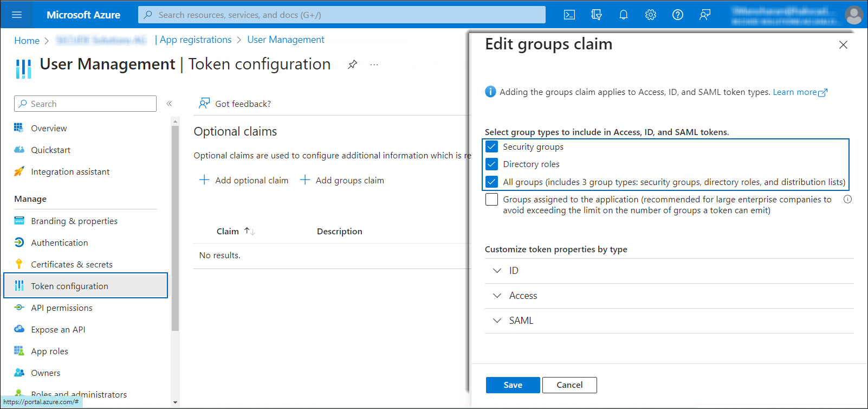Open the notifications bell
This screenshot has height=409, width=868.
point(624,15)
